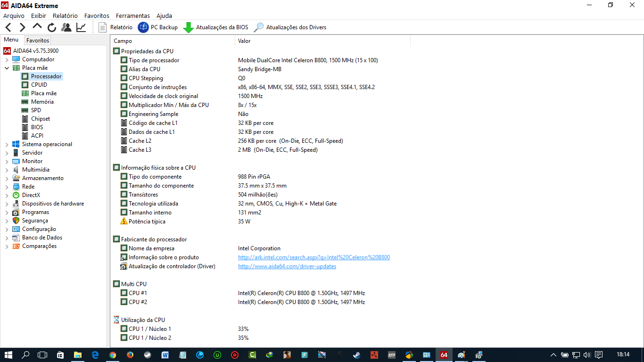Open the line graph icon in the toolbar
This screenshot has height=362, width=644.
pos(81,27)
